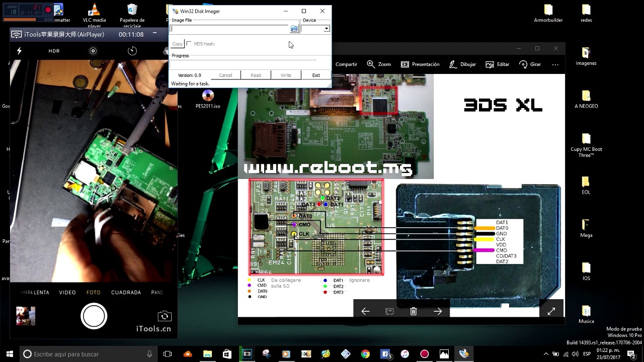
Task: Click the Cancel button in Win32 Disk Imager
Action: 225,75
